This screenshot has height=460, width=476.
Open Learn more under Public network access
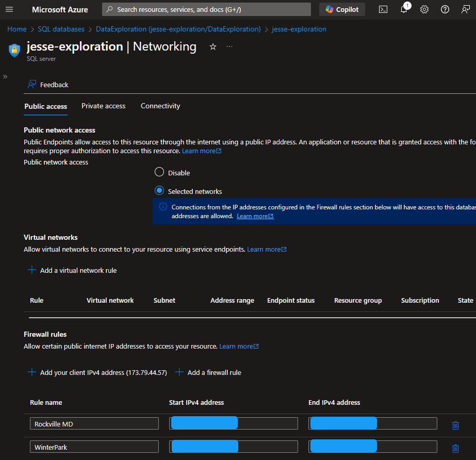click(x=202, y=151)
